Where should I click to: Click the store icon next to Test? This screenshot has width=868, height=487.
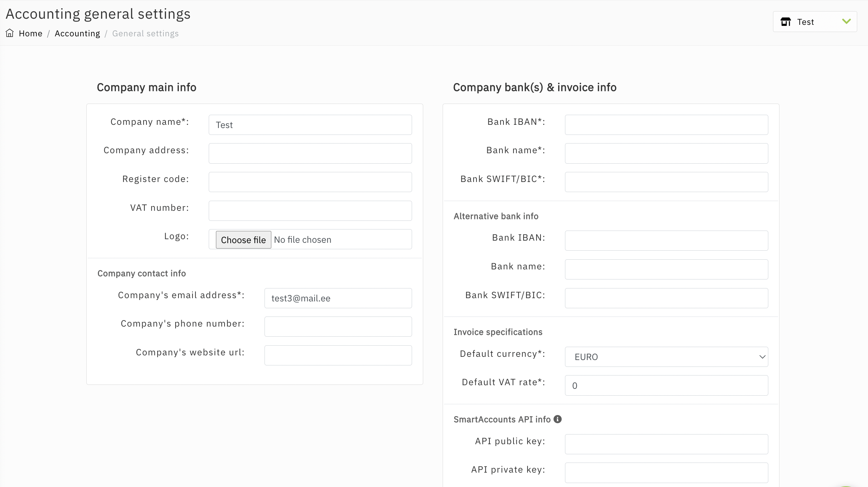click(x=786, y=22)
